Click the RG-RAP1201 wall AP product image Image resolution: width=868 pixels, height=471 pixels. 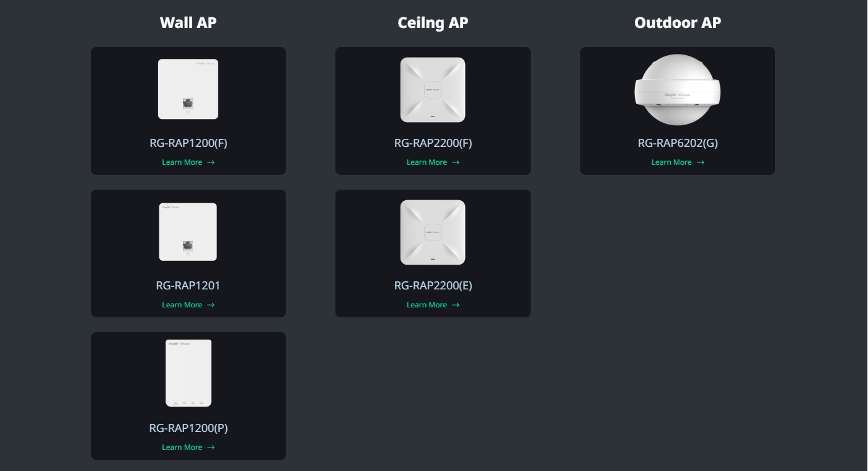(x=188, y=232)
